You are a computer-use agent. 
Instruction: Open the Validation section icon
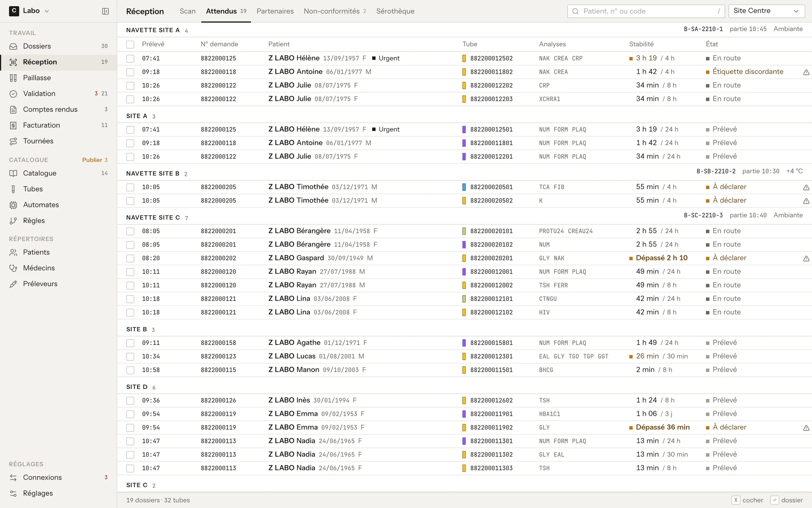pyautogui.click(x=13, y=94)
